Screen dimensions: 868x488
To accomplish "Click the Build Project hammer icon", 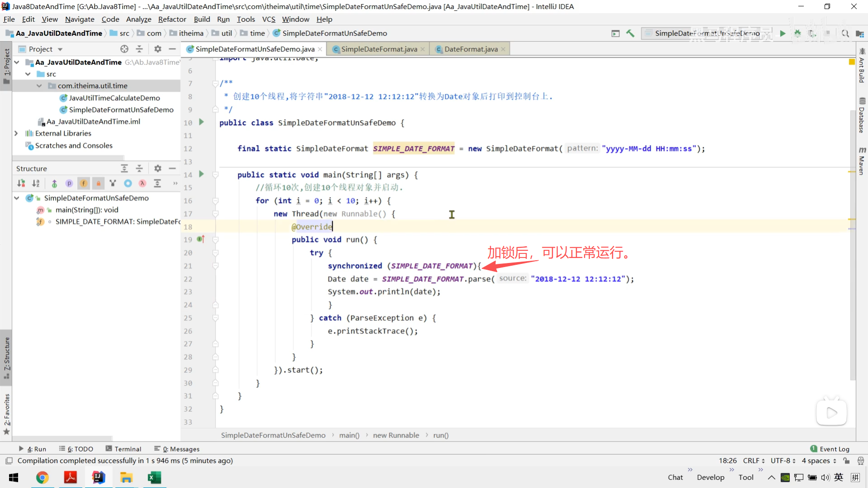I will 630,33.
